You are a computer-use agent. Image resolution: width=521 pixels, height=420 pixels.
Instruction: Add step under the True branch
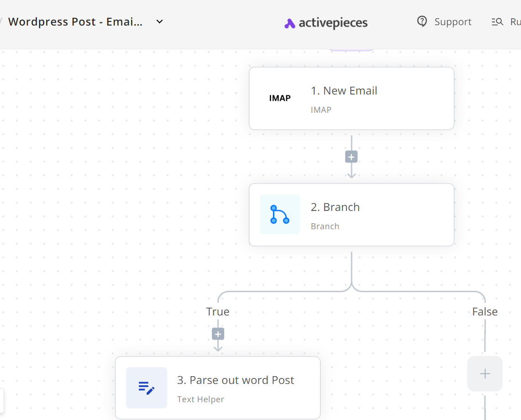(x=218, y=334)
